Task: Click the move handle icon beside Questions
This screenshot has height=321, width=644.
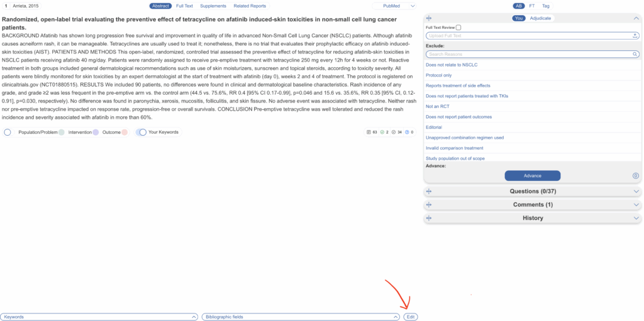Action: (x=429, y=192)
